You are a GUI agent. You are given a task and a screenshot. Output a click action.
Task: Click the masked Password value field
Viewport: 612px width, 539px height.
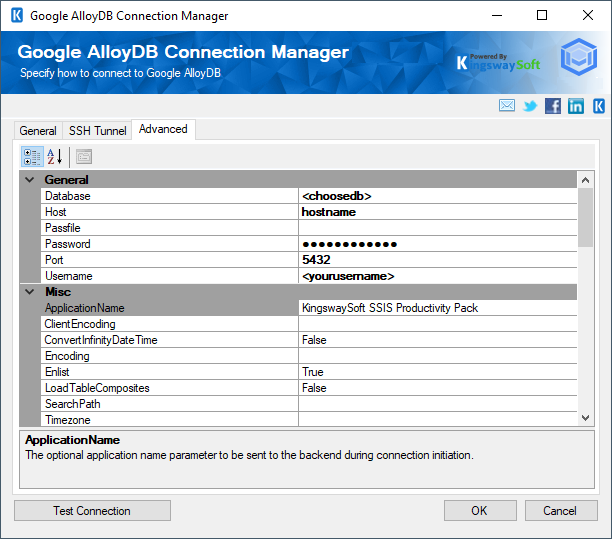pyautogui.click(x=438, y=244)
